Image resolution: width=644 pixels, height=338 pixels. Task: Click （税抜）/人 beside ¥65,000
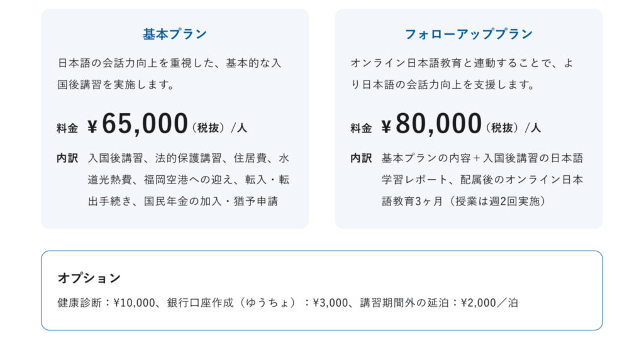click(x=219, y=128)
